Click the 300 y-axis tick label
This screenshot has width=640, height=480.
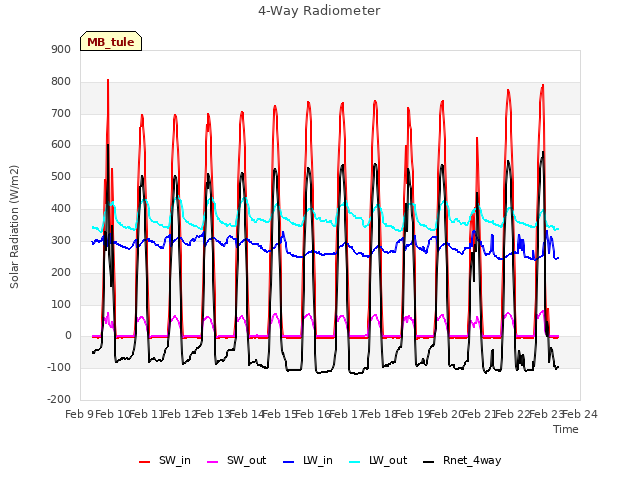[x=61, y=240]
